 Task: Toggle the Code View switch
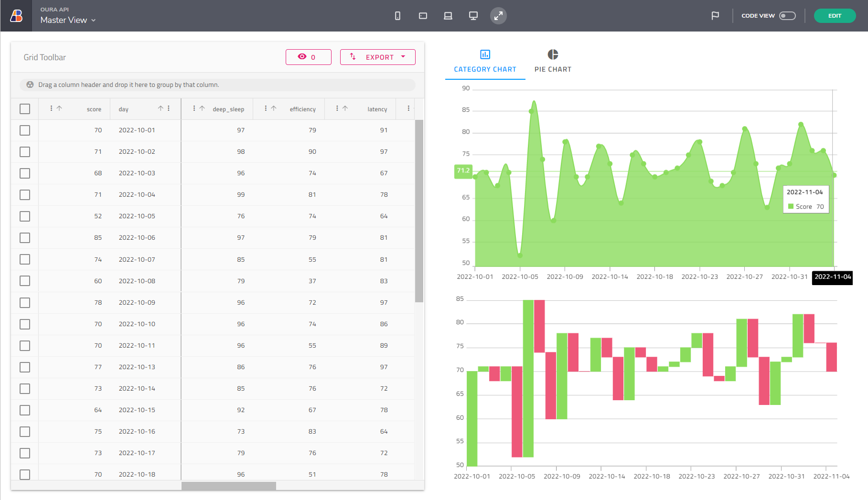[x=787, y=16]
